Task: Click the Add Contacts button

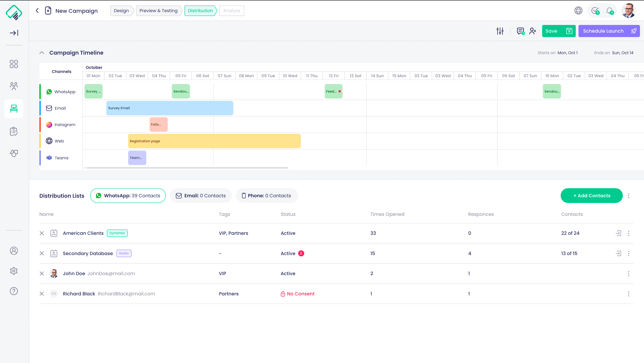Action: coord(592,196)
